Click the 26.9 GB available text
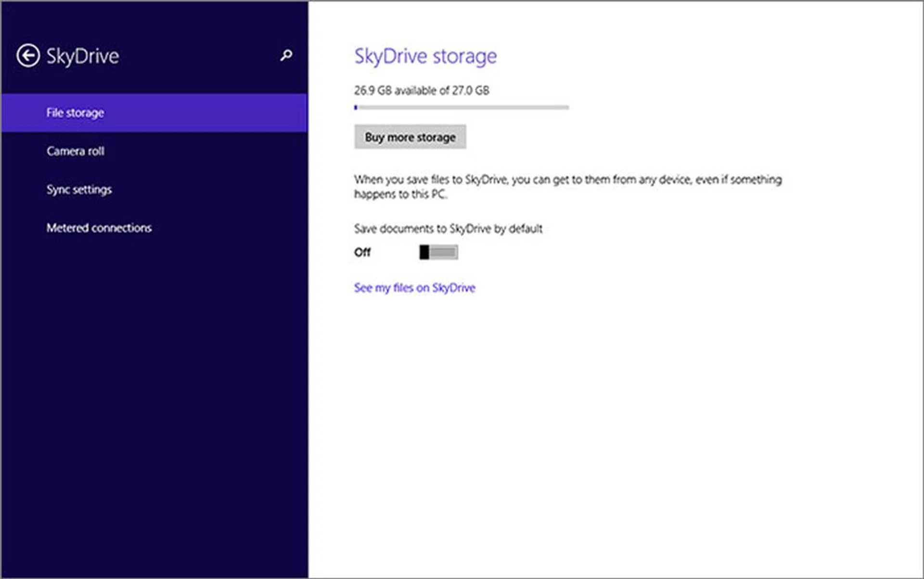Viewport: 924px width, 579px height. [x=422, y=90]
